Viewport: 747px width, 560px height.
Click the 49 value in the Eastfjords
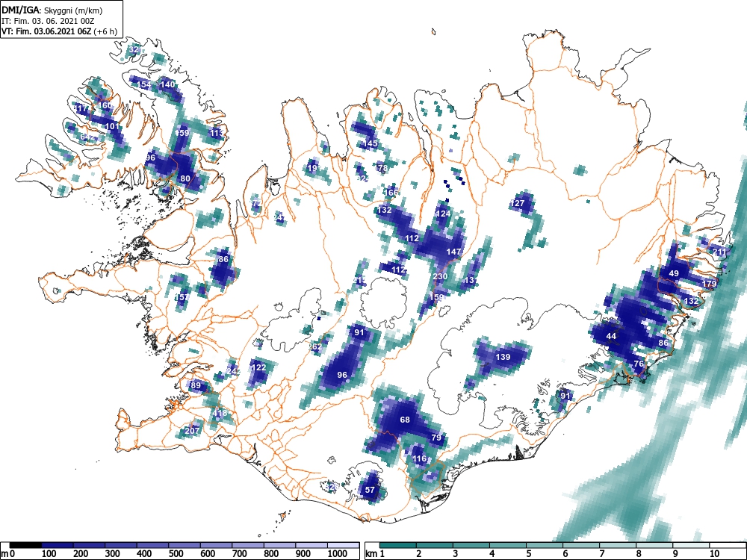674,274
